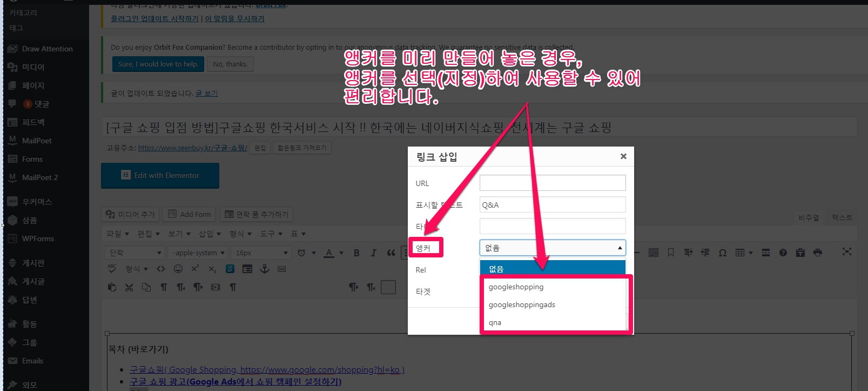Toggle blockquote formatting
This screenshot has height=391, width=868.
(x=391, y=253)
